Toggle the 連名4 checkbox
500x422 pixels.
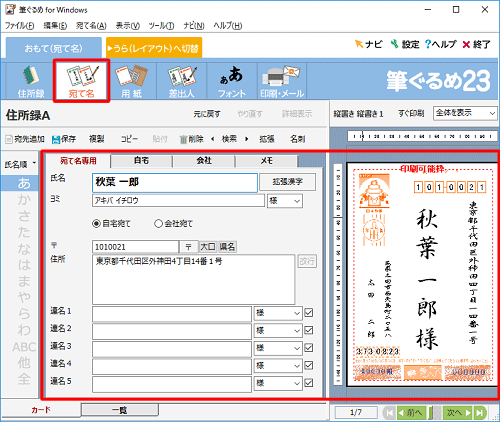(309, 365)
